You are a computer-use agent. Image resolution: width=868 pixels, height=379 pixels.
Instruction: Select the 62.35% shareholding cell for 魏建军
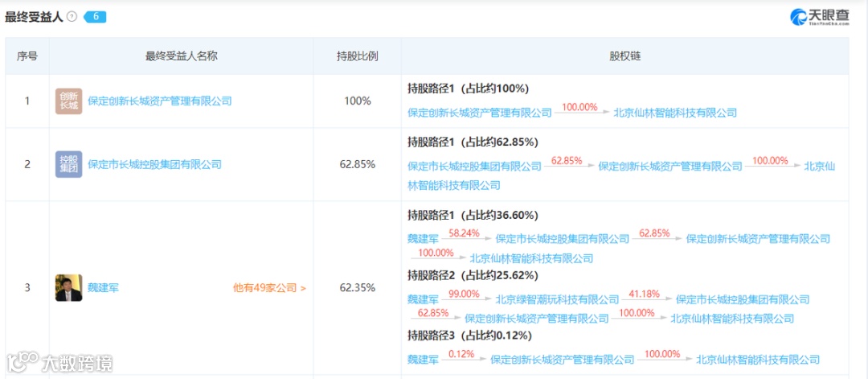(358, 287)
